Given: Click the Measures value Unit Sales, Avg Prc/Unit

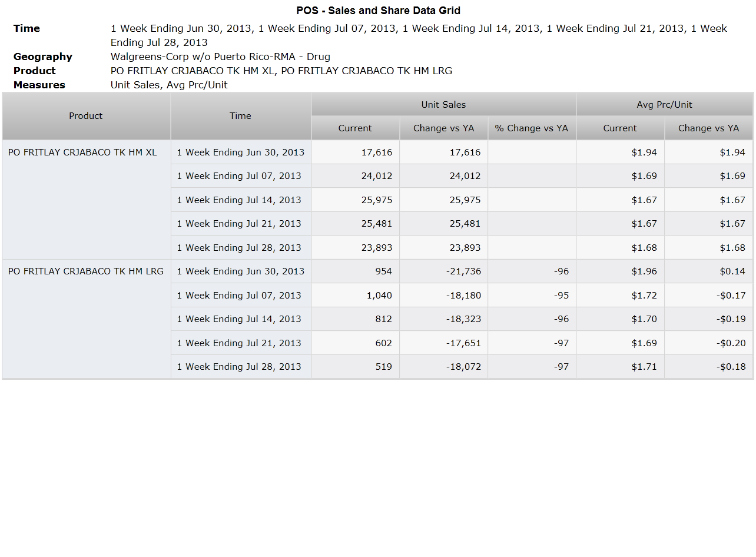Looking at the screenshot, I should 169,85.
